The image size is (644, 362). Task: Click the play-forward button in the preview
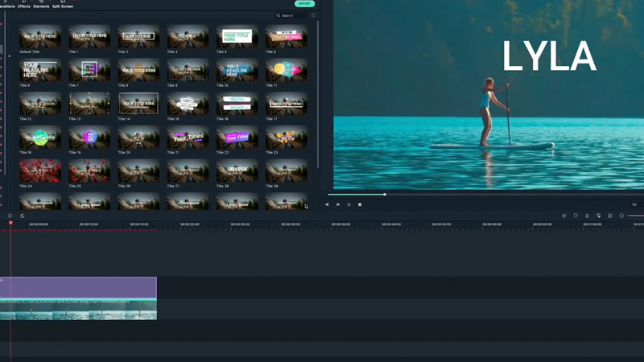[338, 204]
